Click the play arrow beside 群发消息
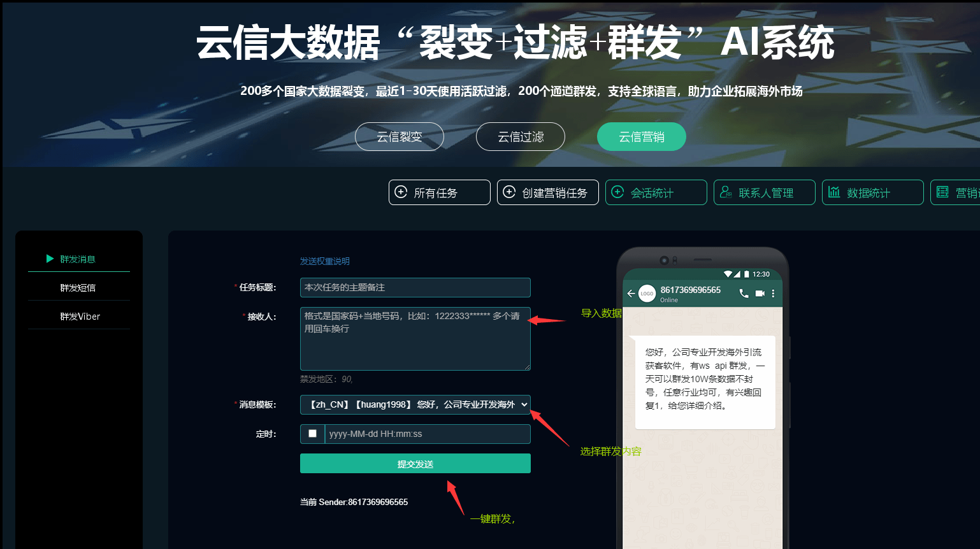The height and width of the screenshot is (549, 980). (50, 259)
